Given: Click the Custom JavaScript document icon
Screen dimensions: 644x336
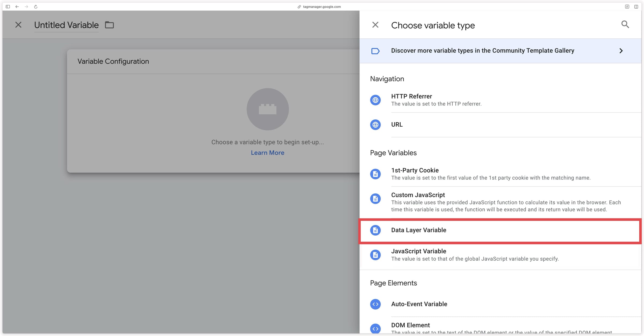Looking at the screenshot, I should [x=375, y=199].
